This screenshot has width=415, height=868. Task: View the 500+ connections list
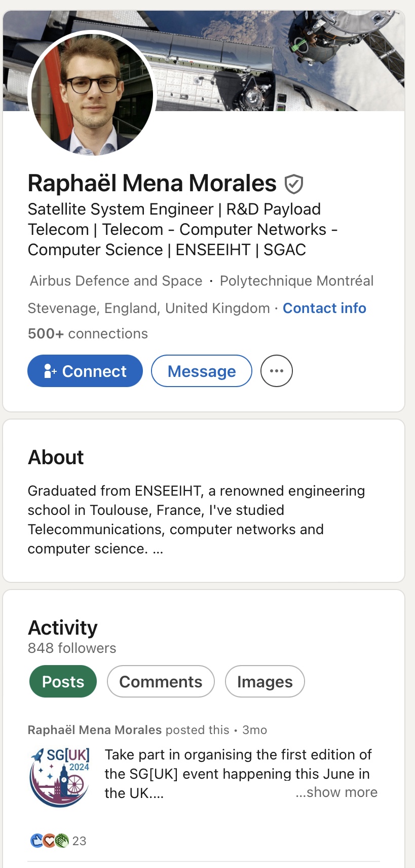pos(88,334)
